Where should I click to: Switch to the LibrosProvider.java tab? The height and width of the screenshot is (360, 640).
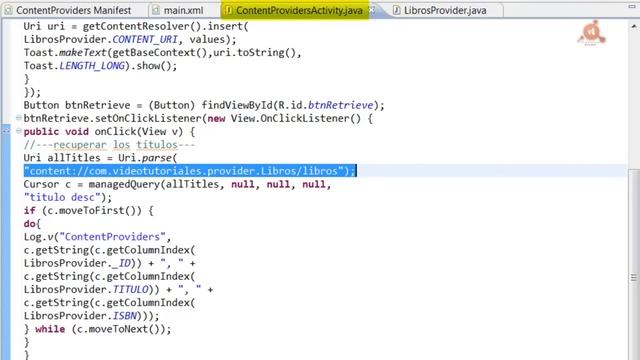point(440,10)
